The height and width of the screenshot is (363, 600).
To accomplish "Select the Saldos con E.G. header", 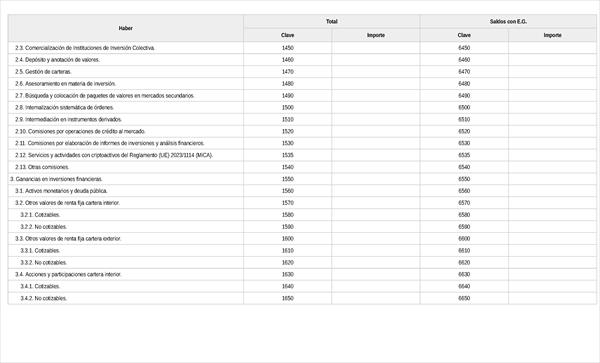I will coord(508,22).
